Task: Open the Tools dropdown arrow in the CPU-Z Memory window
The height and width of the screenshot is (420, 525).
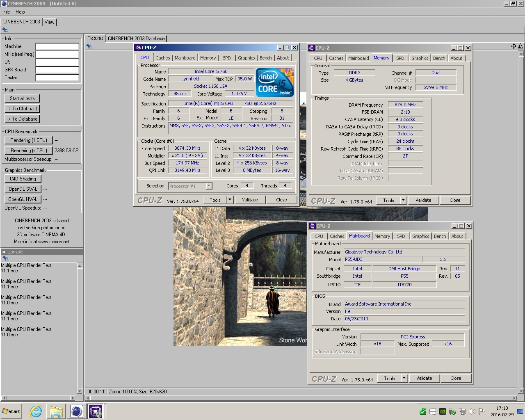Action: (403, 200)
